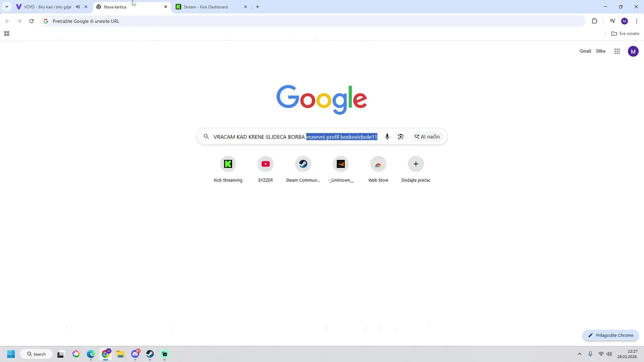Open the Gmail link
Screen dimensions: 644x362
pos(585,51)
